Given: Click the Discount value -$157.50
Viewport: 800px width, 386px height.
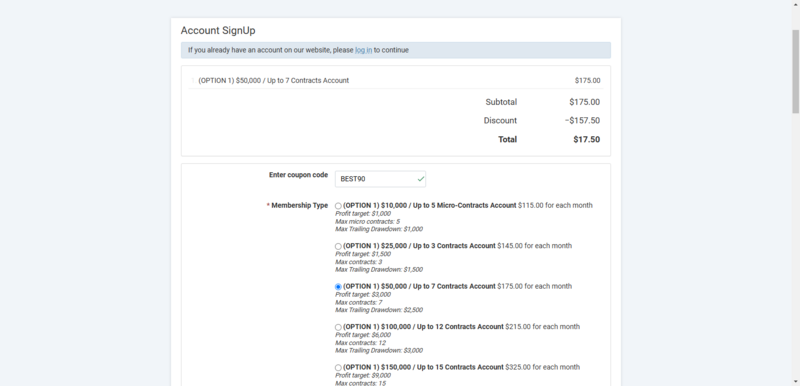Looking at the screenshot, I should point(582,121).
